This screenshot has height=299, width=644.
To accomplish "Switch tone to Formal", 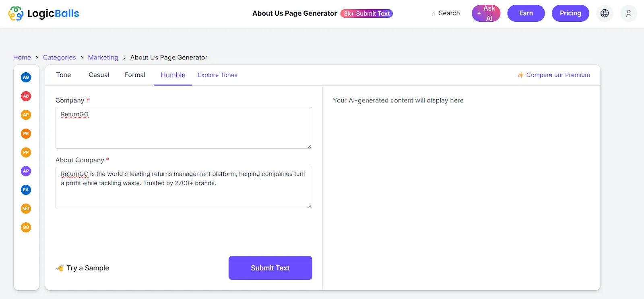I will 135,75.
